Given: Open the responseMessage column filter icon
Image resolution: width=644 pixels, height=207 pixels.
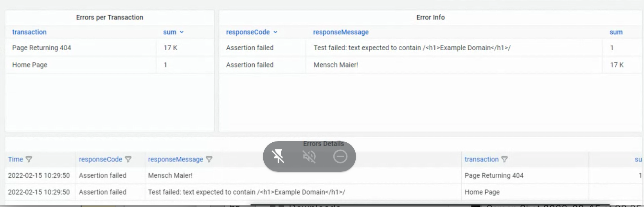Looking at the screenshot, I should pyautogui.click(x=209, y=160).
